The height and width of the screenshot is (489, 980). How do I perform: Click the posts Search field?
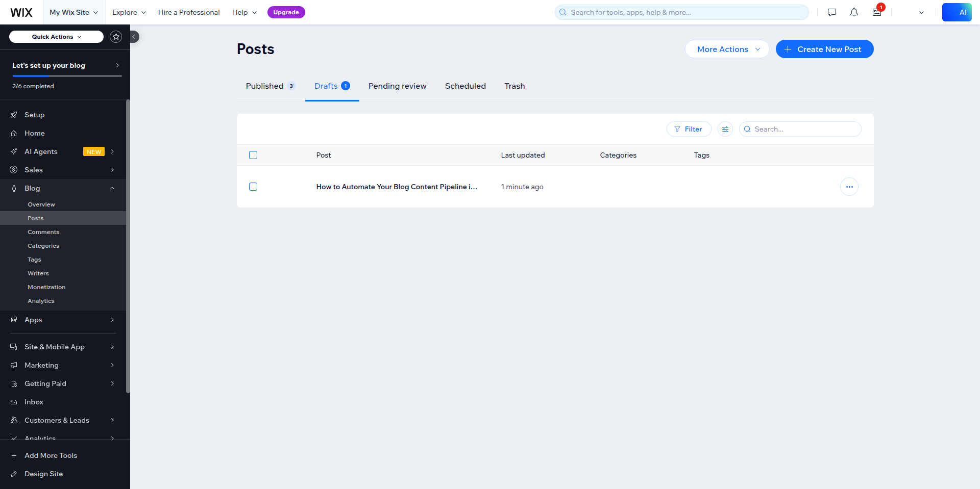(800, 129)
